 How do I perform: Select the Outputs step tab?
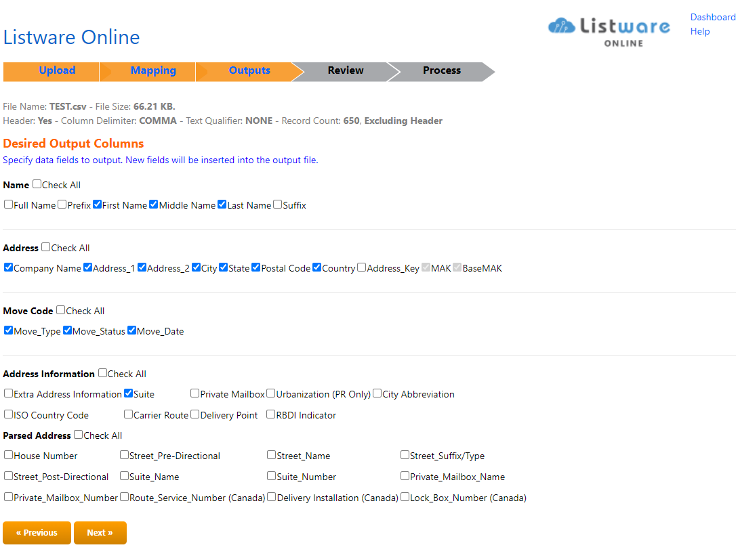(x=249, y=70)
